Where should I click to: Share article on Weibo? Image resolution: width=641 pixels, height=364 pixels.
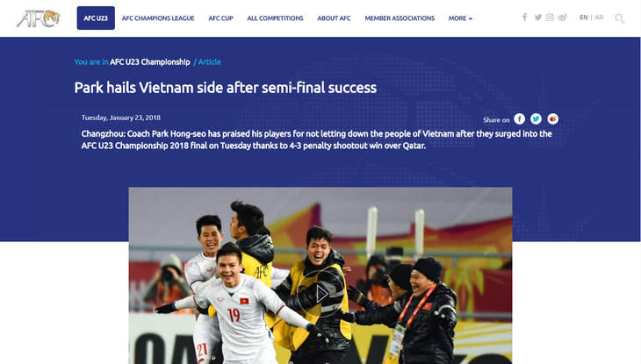(x=552, y=119)
